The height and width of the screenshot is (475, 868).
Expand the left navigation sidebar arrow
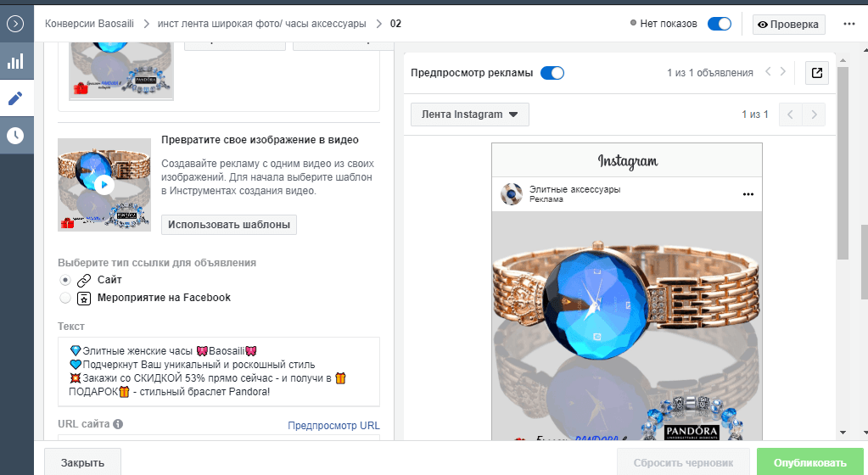[15, 24]
